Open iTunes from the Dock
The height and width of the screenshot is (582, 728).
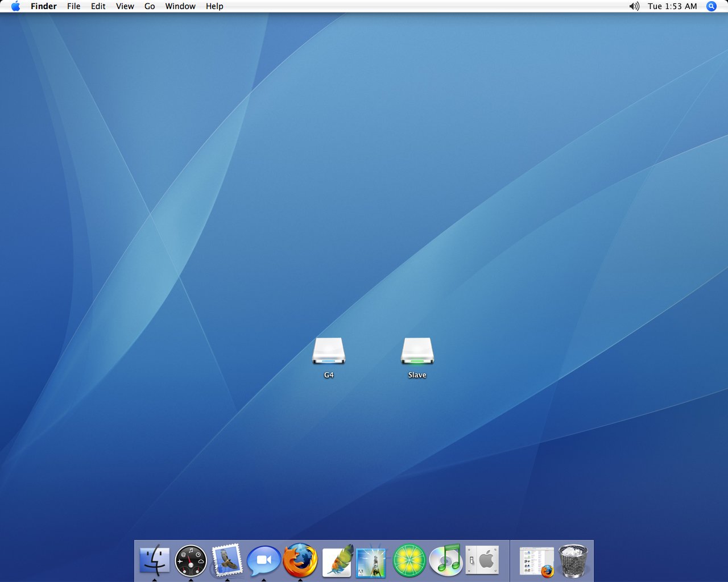pos(445,560)
